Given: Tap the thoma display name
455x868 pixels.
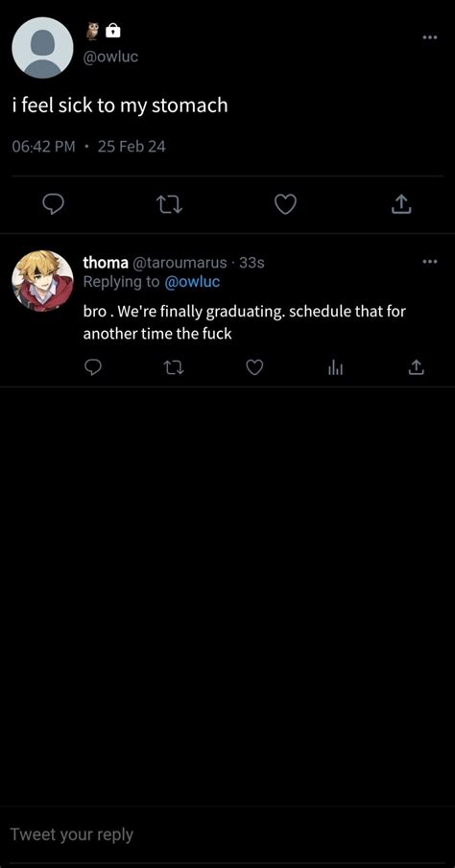Looking at the screenshot, I should click(106, 263).
